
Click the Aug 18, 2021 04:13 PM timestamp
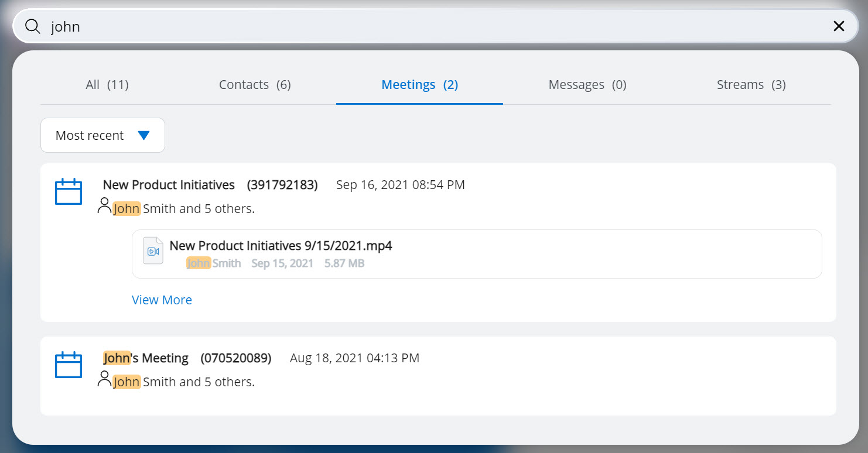pos(354,358)
